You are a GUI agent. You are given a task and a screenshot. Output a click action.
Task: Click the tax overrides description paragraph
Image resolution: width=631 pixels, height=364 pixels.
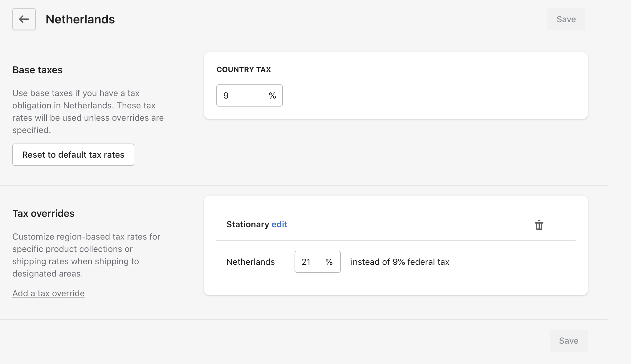point(86,255)
